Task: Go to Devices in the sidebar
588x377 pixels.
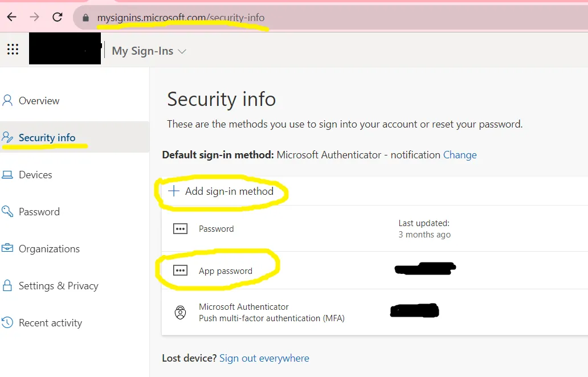Action: 35,175
